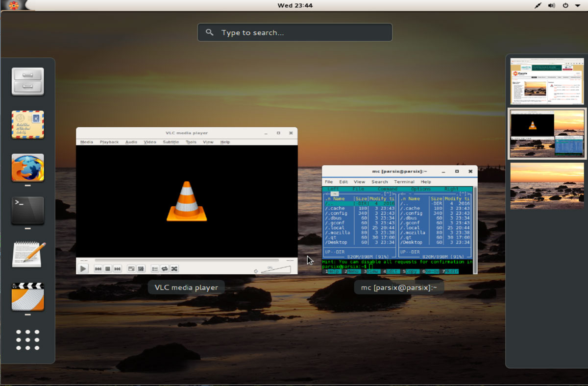This screenshot has width=588, height=386.
Task: Open mc Options menu
Action: 421,189
